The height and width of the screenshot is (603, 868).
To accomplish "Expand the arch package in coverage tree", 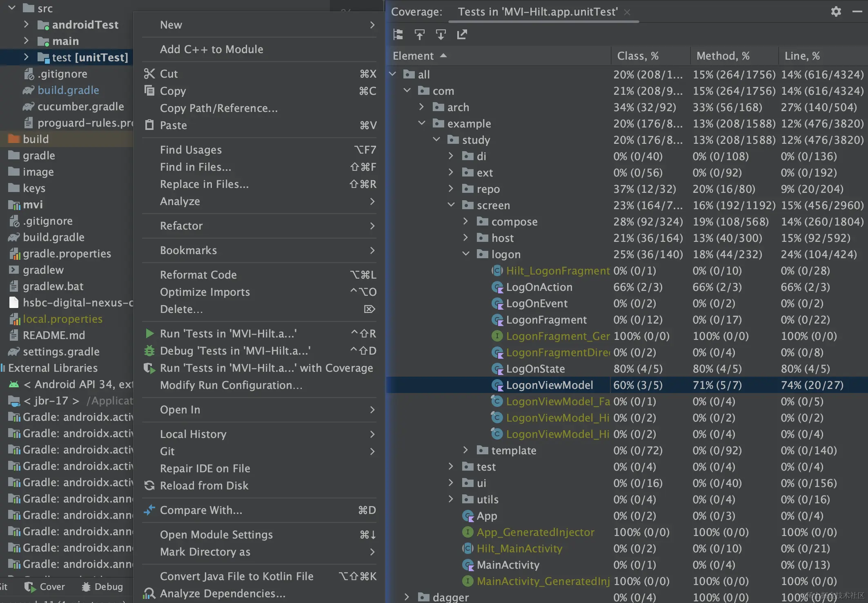I will [x=422, y=107].
